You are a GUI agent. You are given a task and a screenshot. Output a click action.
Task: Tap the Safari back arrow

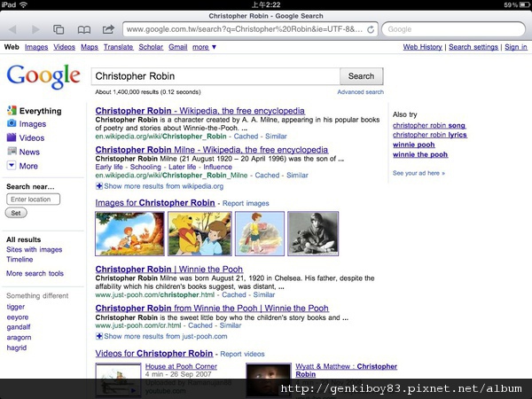13,29
